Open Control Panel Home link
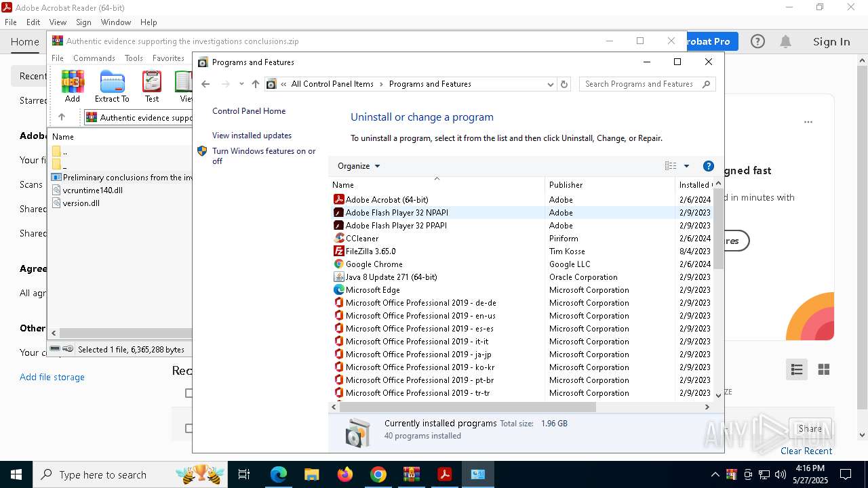Image resolution: width=868 pixels, height=488 pixels. 249,111
